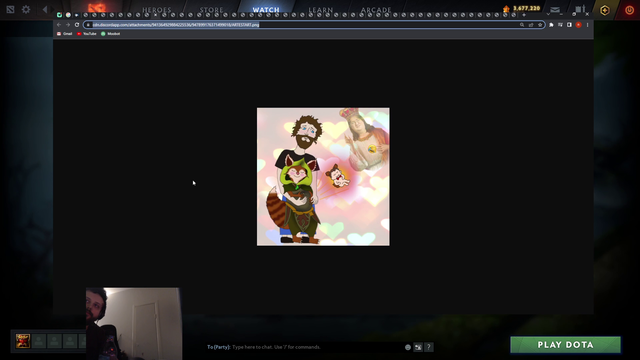Open the ARCADE tab
This screenshot has width=640, height=360.
coord(376,10)
